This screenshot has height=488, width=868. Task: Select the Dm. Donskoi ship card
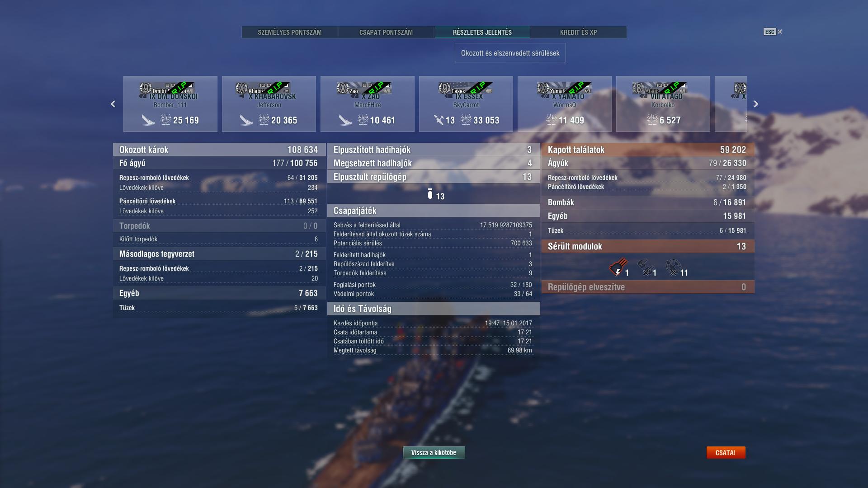pos(170,104)
